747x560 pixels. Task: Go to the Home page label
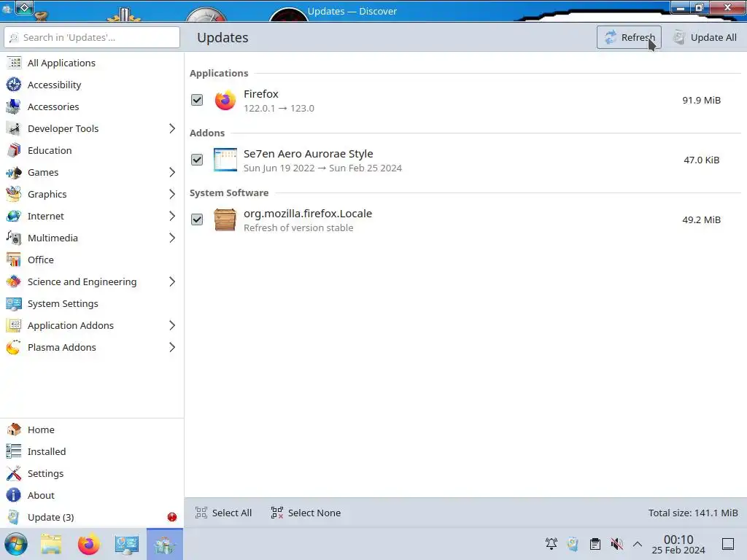click(41, 429)
